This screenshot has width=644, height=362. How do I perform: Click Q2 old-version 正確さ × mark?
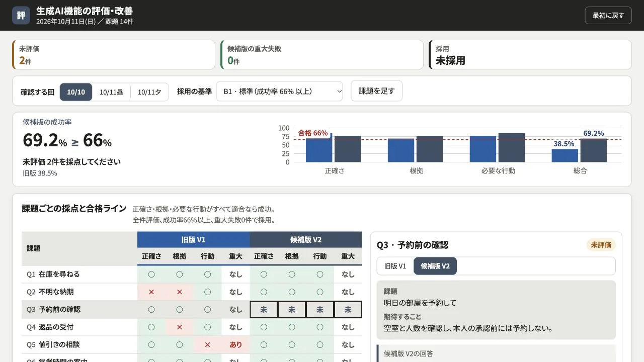click(151, 292)
